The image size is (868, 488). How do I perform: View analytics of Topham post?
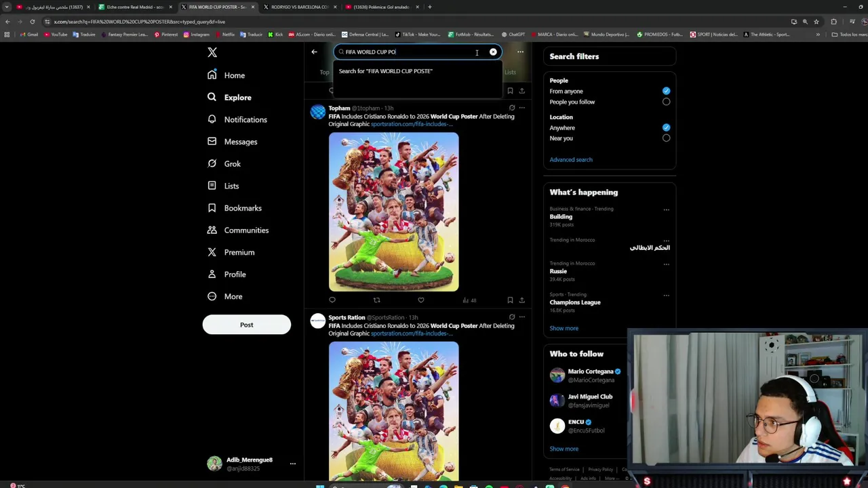pyautogui.click(x=469, y=300)
